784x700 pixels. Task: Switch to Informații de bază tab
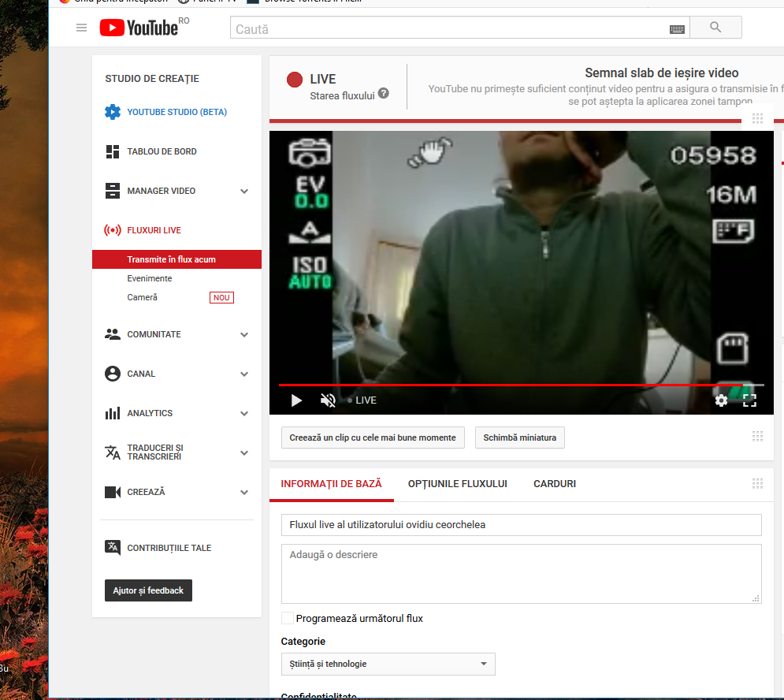(331, 484)
